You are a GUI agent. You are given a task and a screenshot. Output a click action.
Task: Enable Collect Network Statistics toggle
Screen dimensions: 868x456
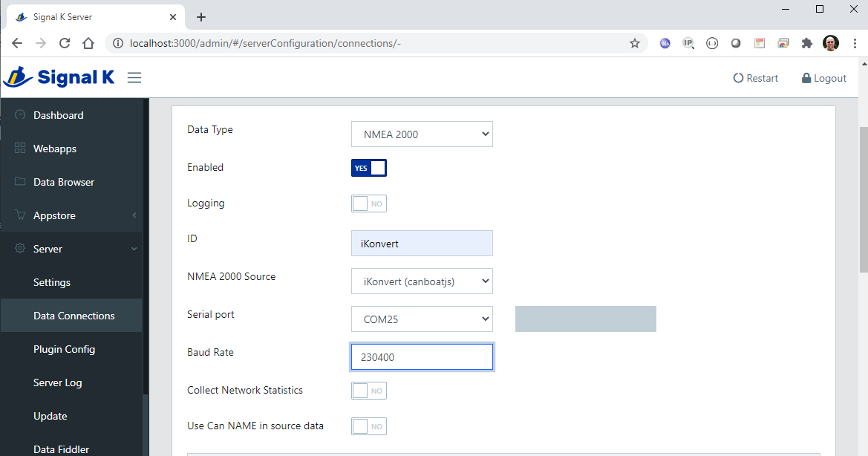tap(369, 391)
